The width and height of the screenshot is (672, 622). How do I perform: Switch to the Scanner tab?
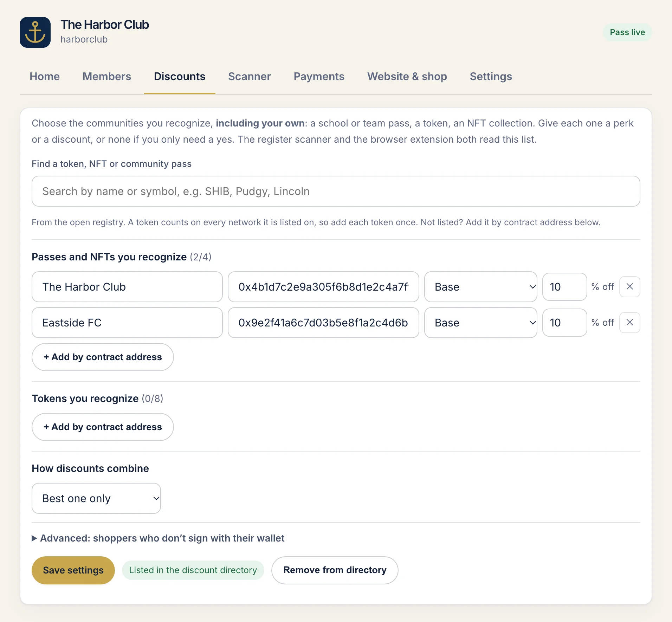point(250,77)
